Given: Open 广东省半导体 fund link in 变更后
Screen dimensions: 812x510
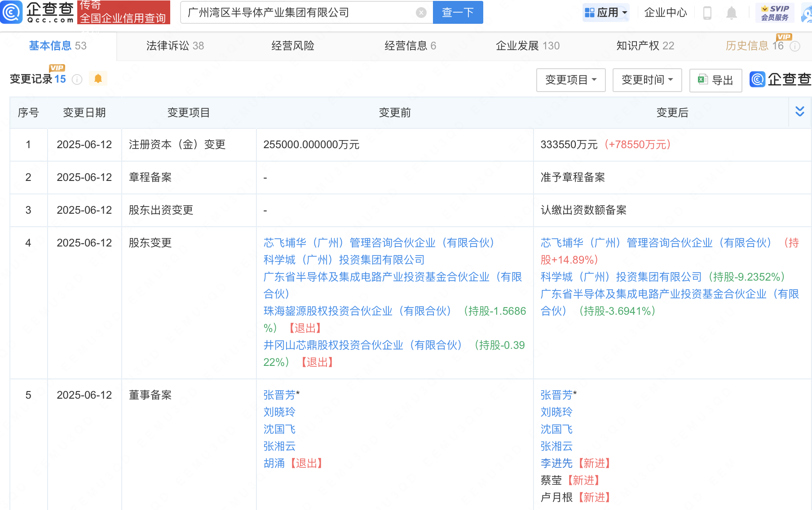Looking at the screenshot, I should [670, 303].
